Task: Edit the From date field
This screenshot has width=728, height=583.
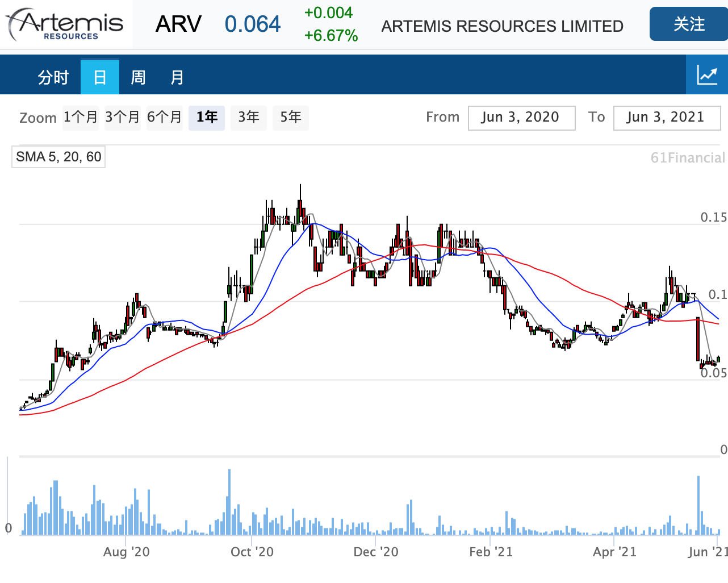Action: pyautogui.click(x=521, y=118)
